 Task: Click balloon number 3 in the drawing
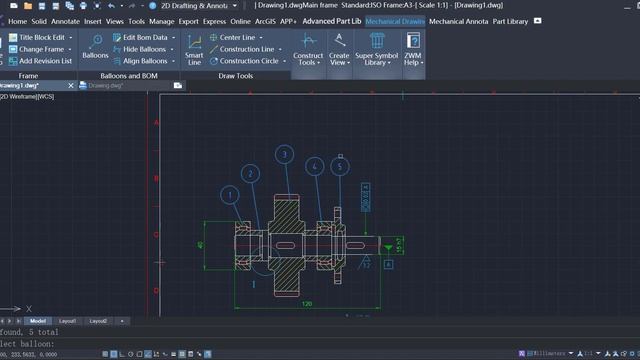[284, 154]
